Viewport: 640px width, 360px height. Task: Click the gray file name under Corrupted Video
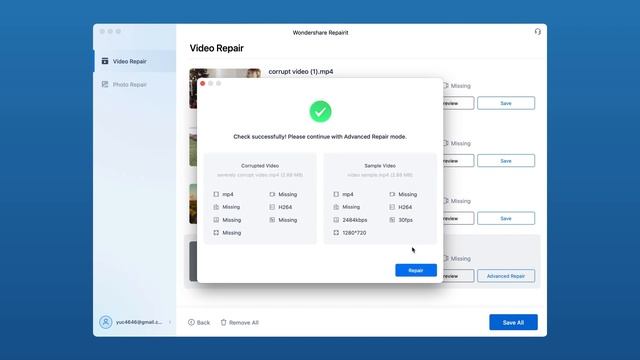260,175
